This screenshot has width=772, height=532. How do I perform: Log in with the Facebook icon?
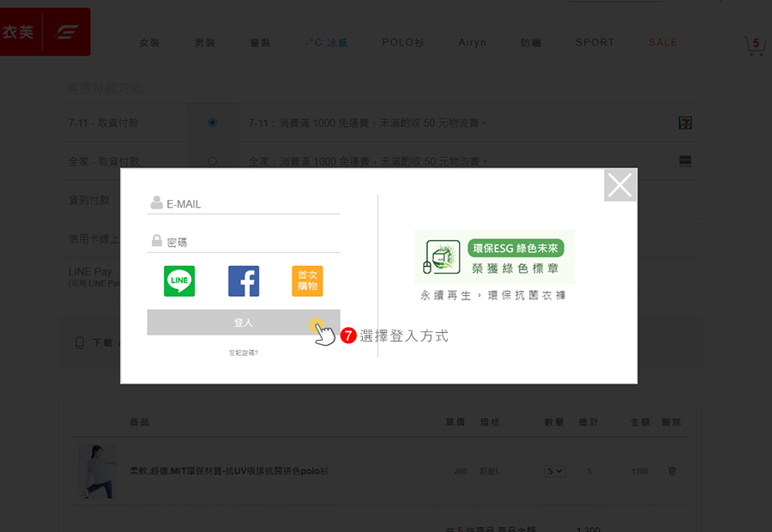tap(244, 281)
